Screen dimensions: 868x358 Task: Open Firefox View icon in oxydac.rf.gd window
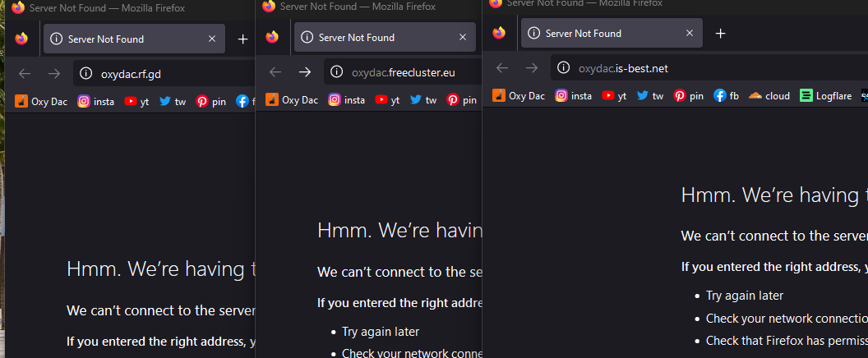click(x=21, y=39)
